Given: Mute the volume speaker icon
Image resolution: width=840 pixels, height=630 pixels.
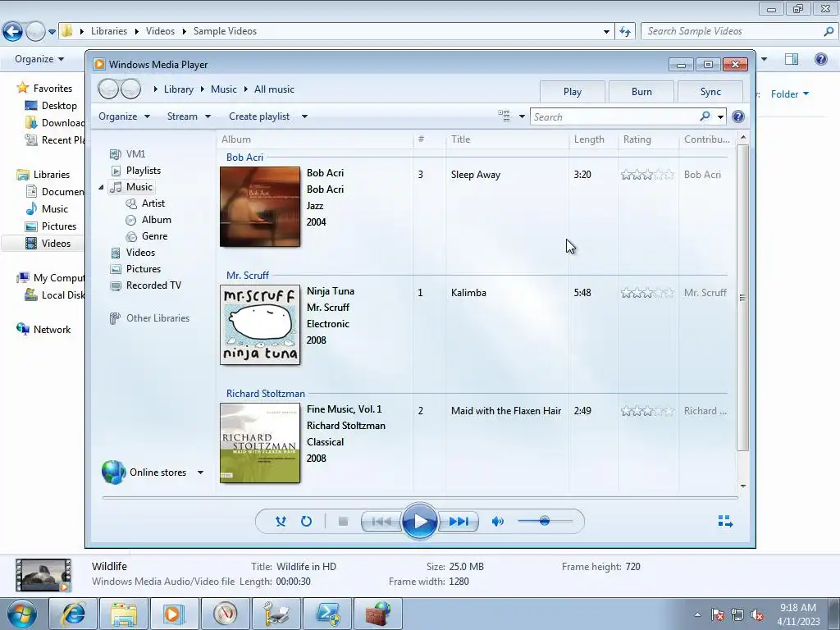Looking at the screenshot, I should point(498,521).
